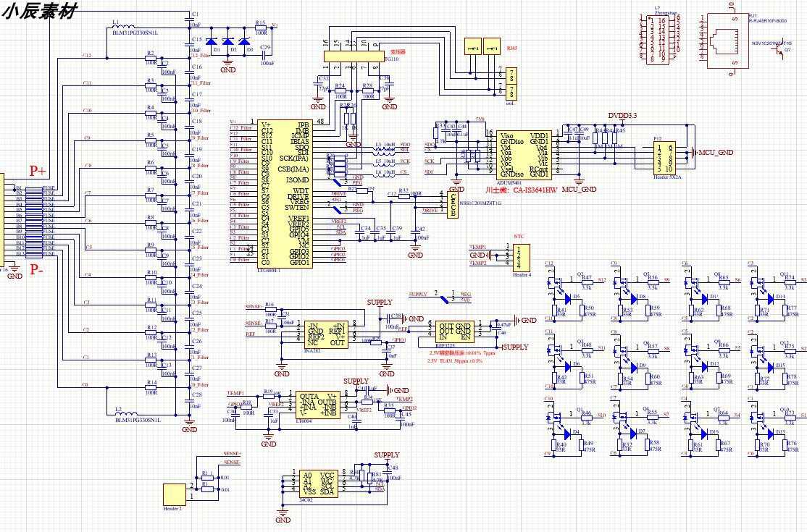Click the MCU_GND label next to CA-IS3641HW text

[x=579, y=190]
